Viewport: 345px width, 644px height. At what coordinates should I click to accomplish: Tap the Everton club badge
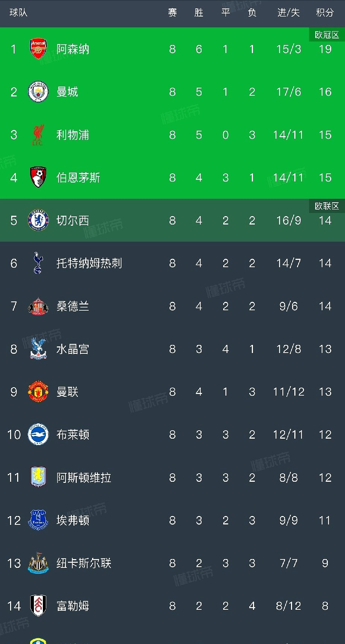coord(38,520)
